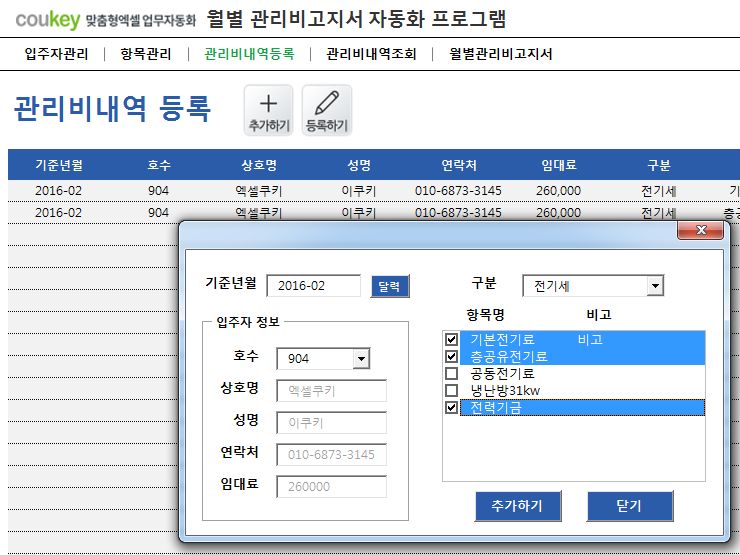Click the 상호명 column header

(259, 165)
